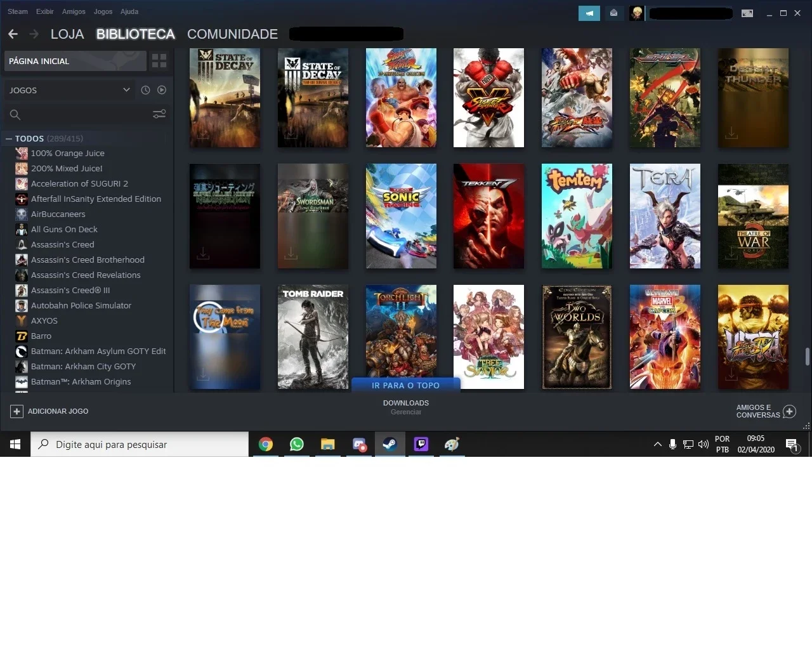Open the Exibir menu
The width and height of the screenshot is (812, 651).
pyautogui.click(x=45, y=11)
